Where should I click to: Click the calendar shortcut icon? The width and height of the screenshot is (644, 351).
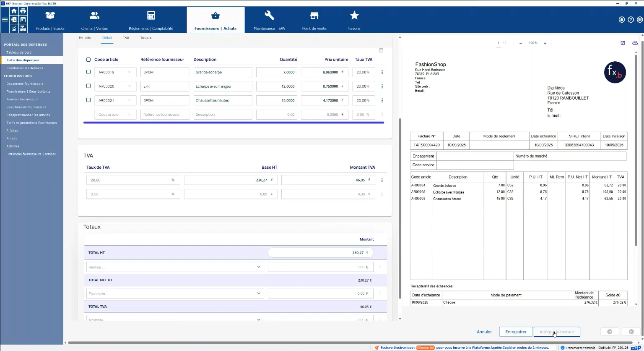[x=23, y=20]
